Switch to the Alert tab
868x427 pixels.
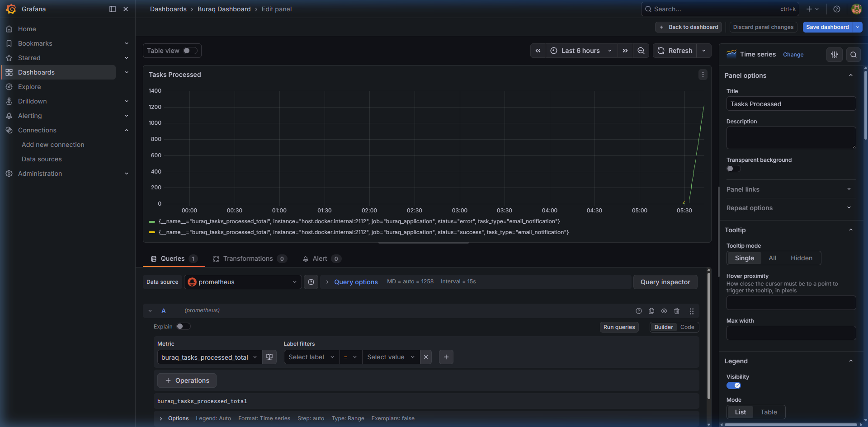coord(321,258)
